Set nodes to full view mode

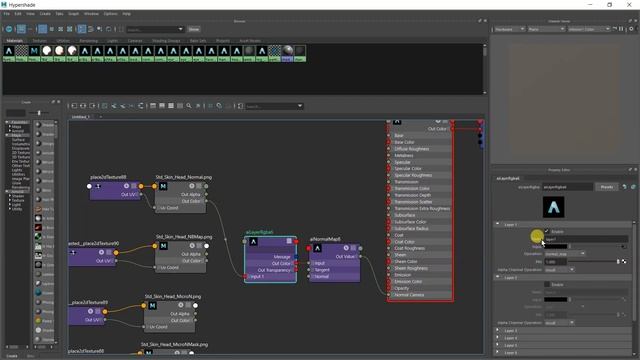(171, 106)
